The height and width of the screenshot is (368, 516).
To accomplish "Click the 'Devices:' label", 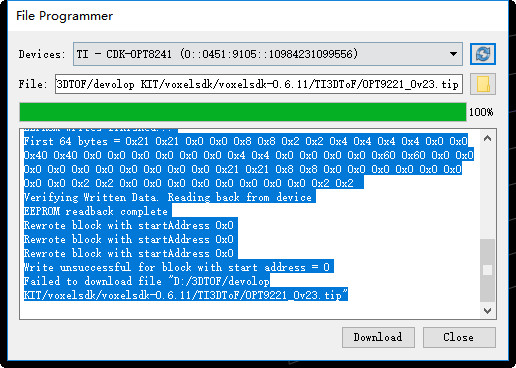I will (42, 54).
